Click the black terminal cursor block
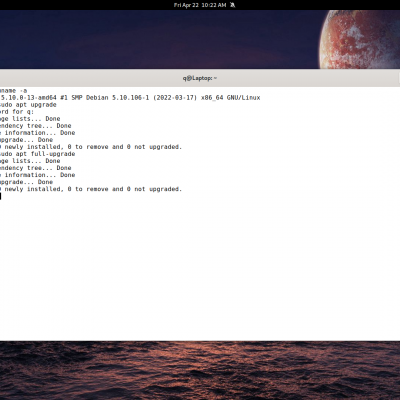 click(0, 196)
